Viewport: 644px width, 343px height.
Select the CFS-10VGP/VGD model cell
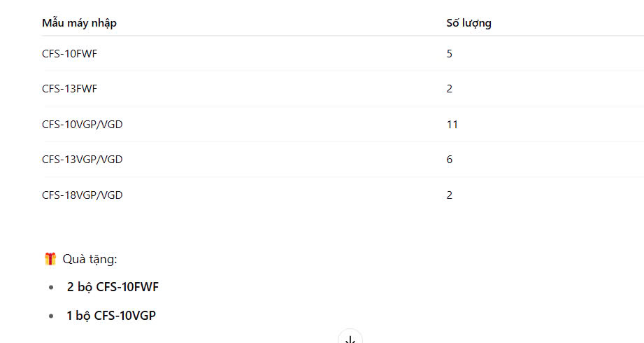[82, 125]
